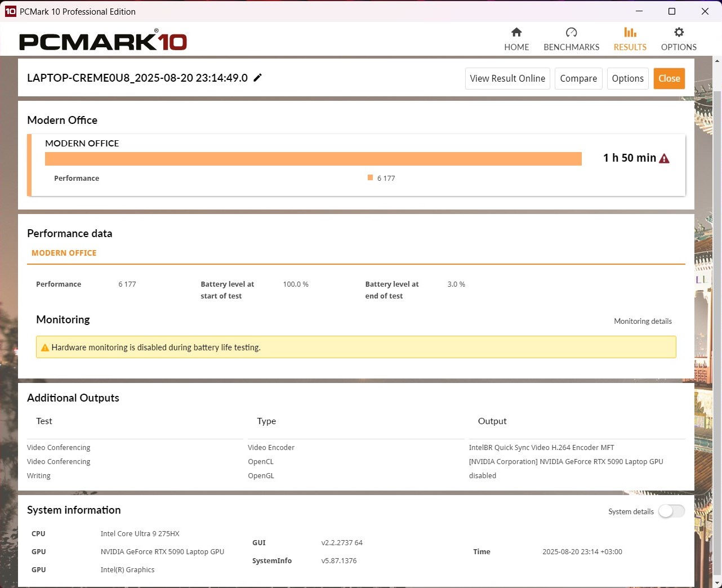Click the PCMark 10 app icon in title bar
722x588 pixels.
point(10,11)
